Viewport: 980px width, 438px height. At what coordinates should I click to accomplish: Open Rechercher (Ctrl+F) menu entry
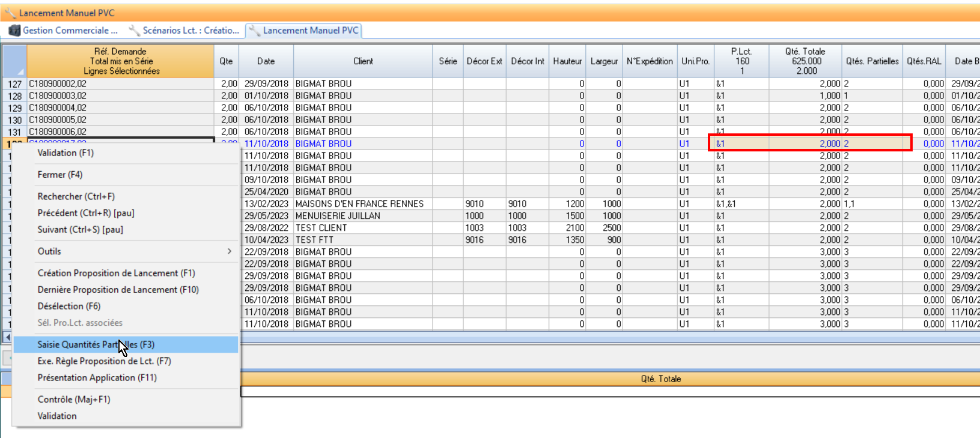76,196
